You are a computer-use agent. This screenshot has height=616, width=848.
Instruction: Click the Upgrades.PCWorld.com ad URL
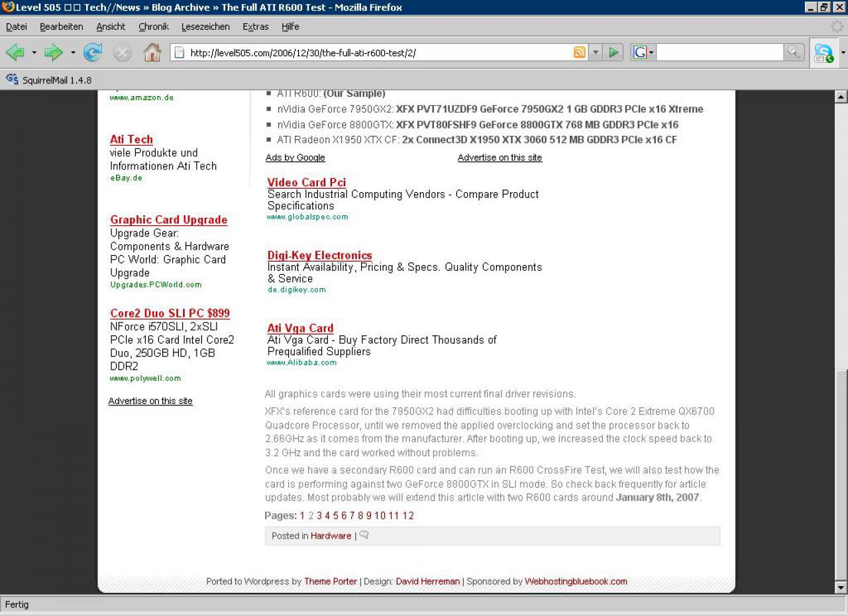tap(156, 285)
